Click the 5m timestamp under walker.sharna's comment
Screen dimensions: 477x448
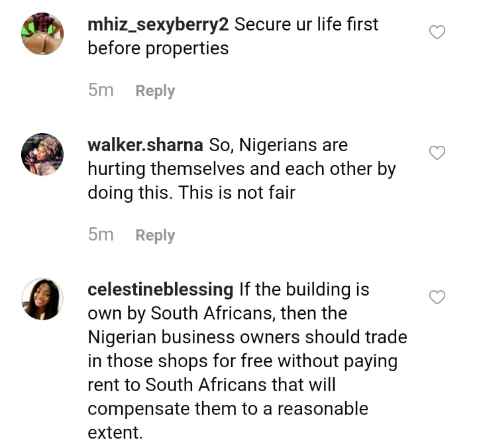101,235
